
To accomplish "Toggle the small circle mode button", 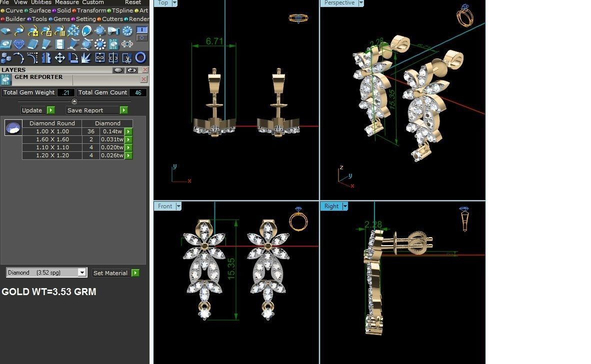I will pos(141,37).
